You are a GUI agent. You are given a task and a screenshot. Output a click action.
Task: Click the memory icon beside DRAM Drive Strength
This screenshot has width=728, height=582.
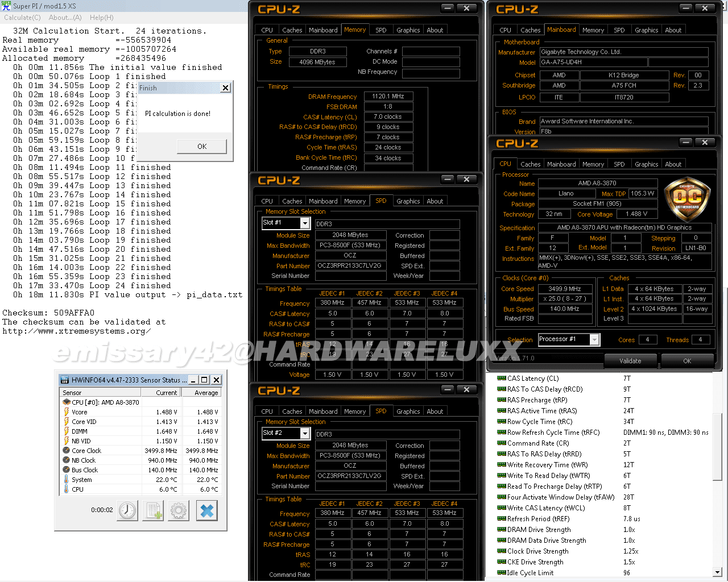(502, 529)
